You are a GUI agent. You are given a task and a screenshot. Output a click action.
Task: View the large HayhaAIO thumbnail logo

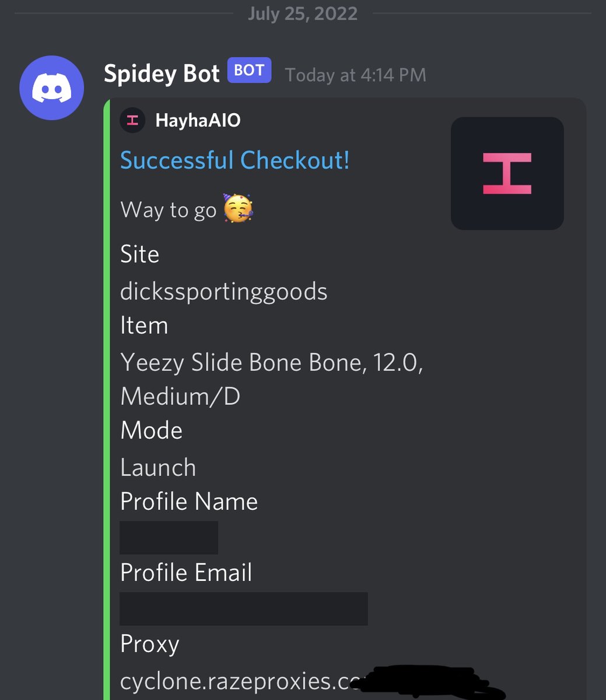tap(507, 173)
